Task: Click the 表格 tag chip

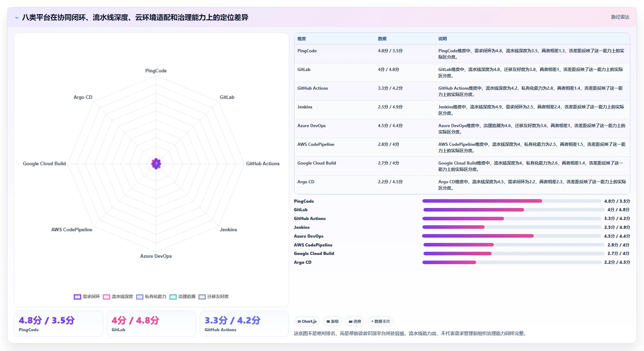Action: (332, 321)
